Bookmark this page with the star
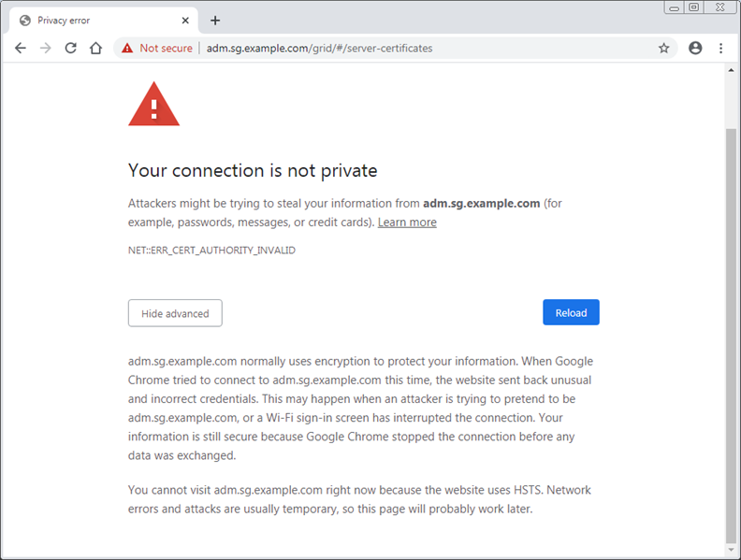 (664, 49)
